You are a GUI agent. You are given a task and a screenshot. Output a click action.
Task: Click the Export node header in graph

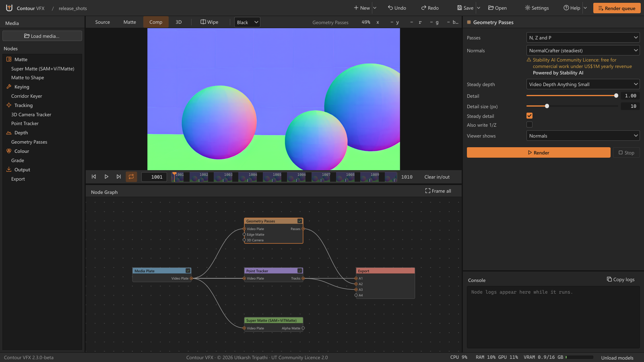tap(385, 271)
